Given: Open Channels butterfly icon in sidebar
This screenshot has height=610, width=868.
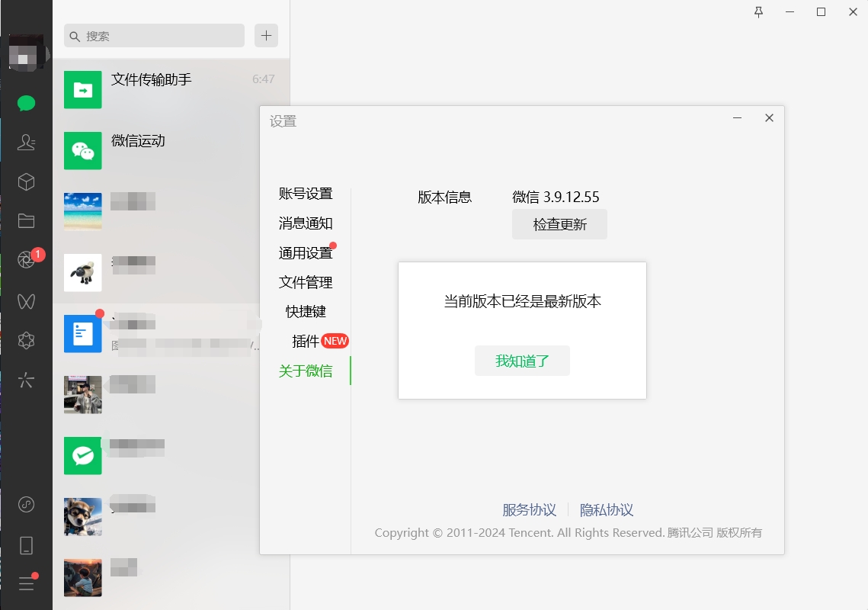Looking at the screenshot, I should tap(26, 301).
